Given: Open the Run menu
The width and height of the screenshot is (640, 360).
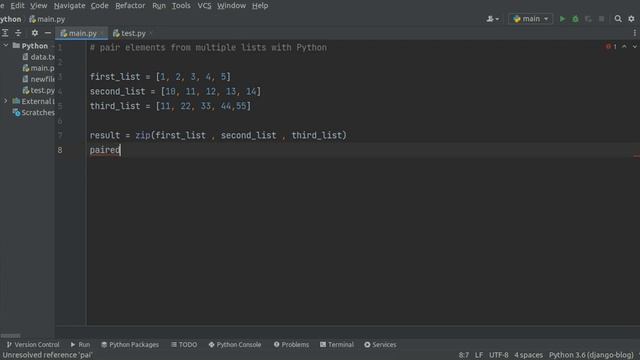Looking at the screenshot, I should [159, 6].
